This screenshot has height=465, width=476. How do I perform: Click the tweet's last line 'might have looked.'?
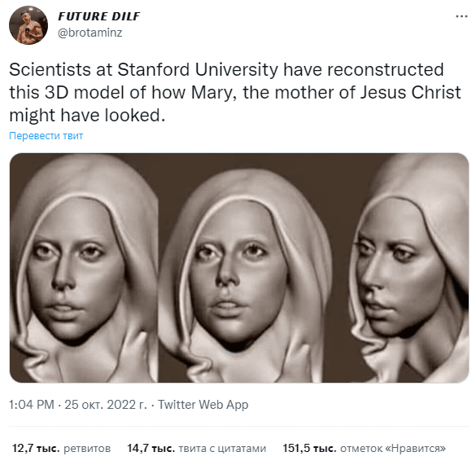pyautogui.click(x=87, y=116)
